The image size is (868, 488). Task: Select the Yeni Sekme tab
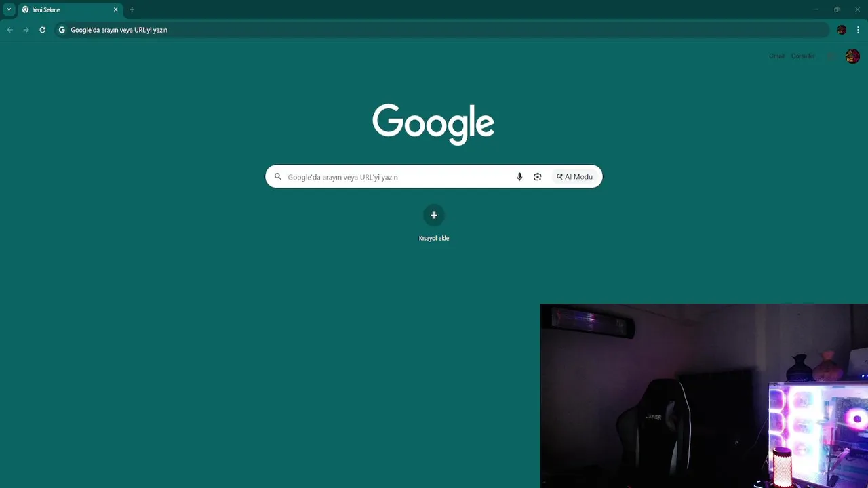(x=70, y=9)
